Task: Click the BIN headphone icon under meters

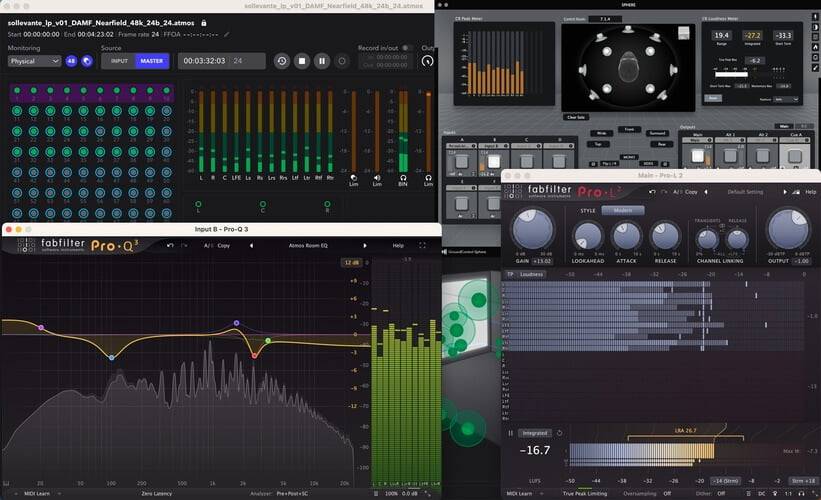Action: coord(403,178)
